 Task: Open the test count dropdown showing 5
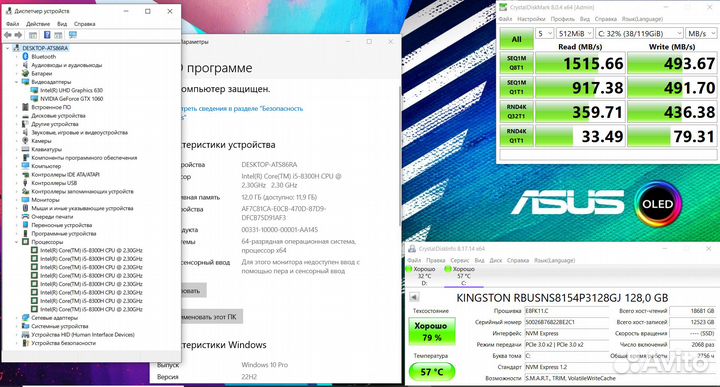click(545, 34)
